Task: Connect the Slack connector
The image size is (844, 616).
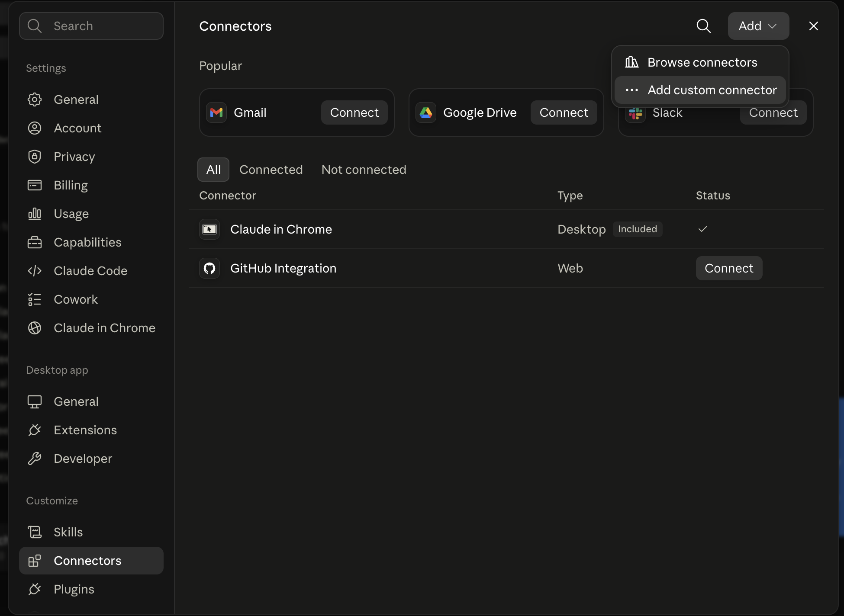Action: [x=773, y=114]
